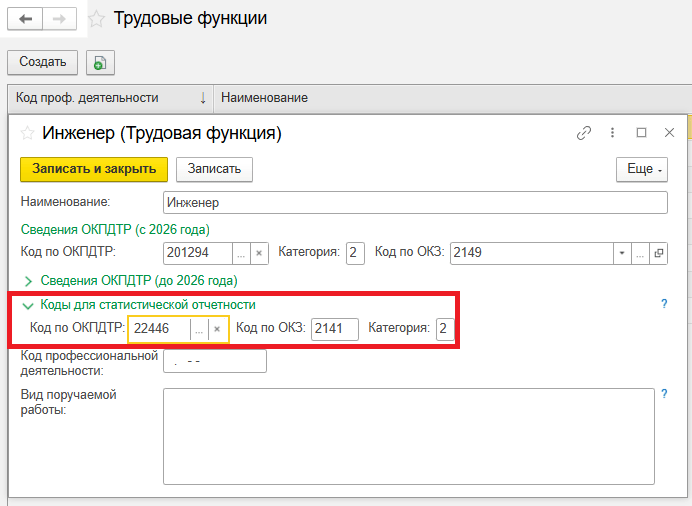Show help for Вид поручаемой работы
The height and width of the screenshot is (506, 692).
point(664,395)
